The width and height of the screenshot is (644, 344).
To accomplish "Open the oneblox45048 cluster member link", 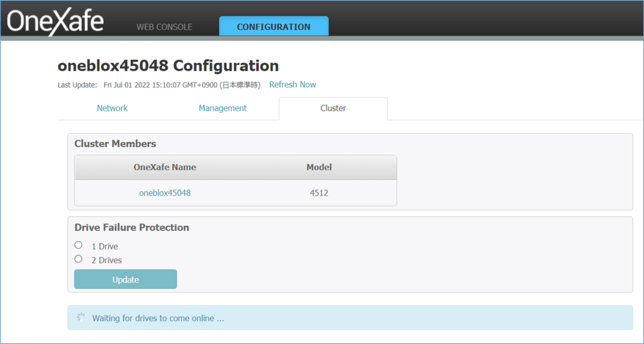I will point(165,193).
